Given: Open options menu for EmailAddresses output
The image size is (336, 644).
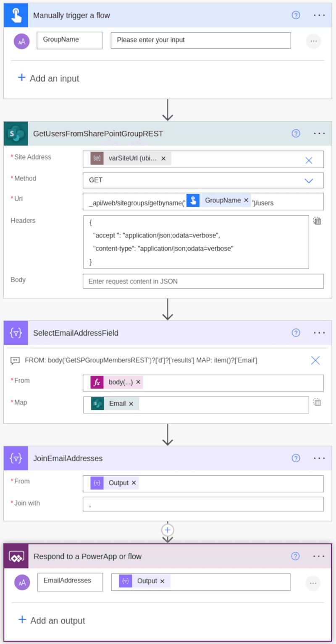Looking at the screenshot, I should tap(312, 583).
